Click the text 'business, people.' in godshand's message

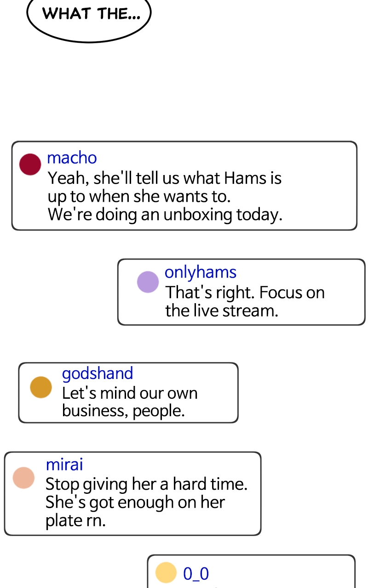pos(123,411)
